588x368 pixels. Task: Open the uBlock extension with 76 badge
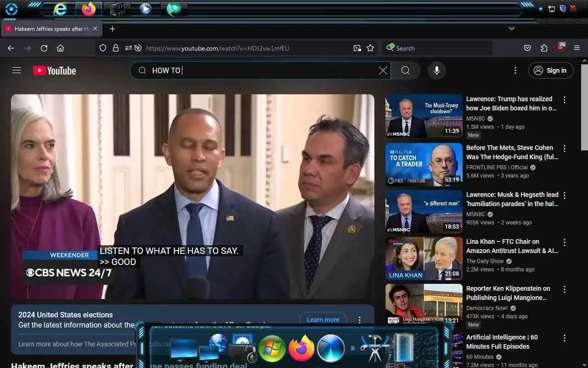point(561,47)
